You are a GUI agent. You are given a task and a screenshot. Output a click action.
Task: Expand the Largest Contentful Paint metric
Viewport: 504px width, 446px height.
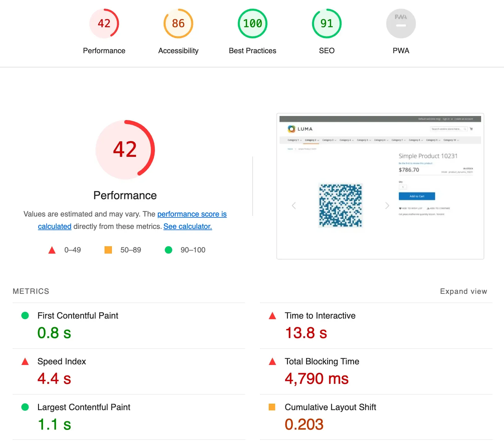[x=83, y=407]
